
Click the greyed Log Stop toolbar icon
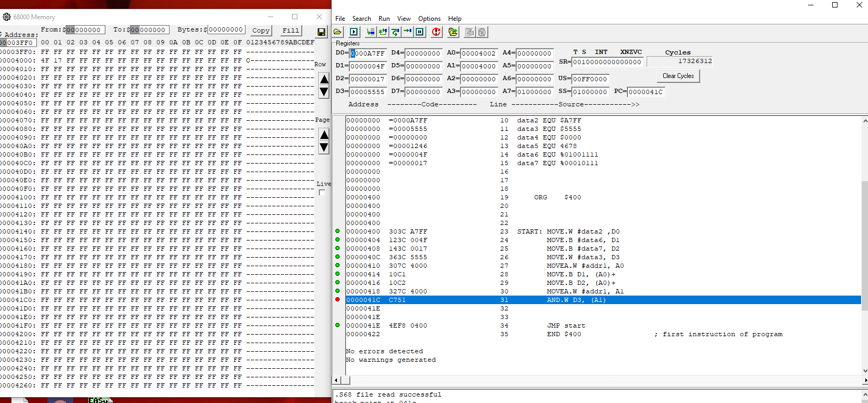click(x=482, y=32)
